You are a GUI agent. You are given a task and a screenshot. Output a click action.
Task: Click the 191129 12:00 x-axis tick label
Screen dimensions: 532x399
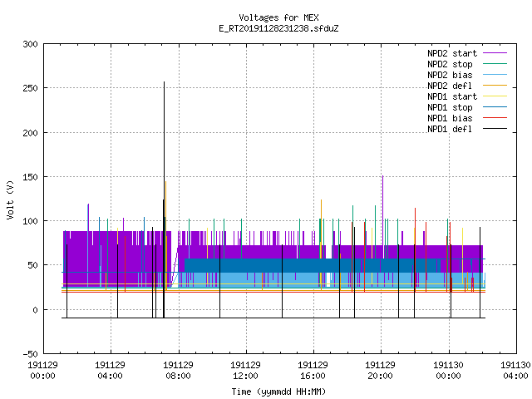pos(245,371)
